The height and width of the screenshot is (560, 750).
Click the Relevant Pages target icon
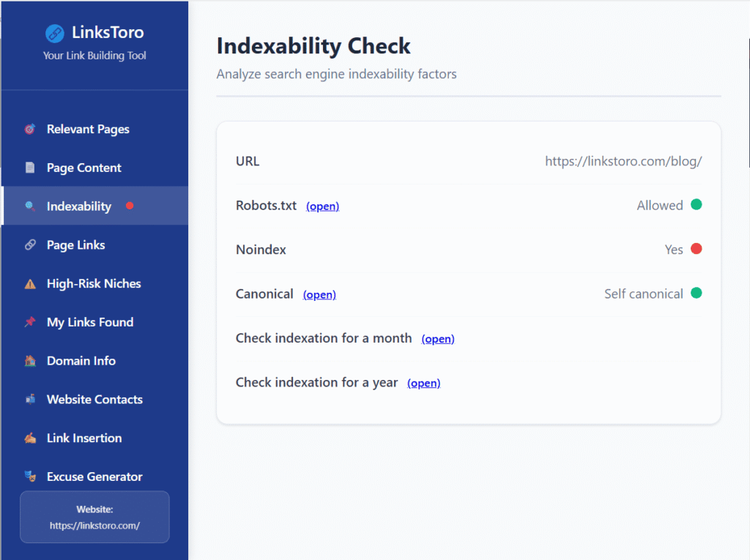pos(30,130)
